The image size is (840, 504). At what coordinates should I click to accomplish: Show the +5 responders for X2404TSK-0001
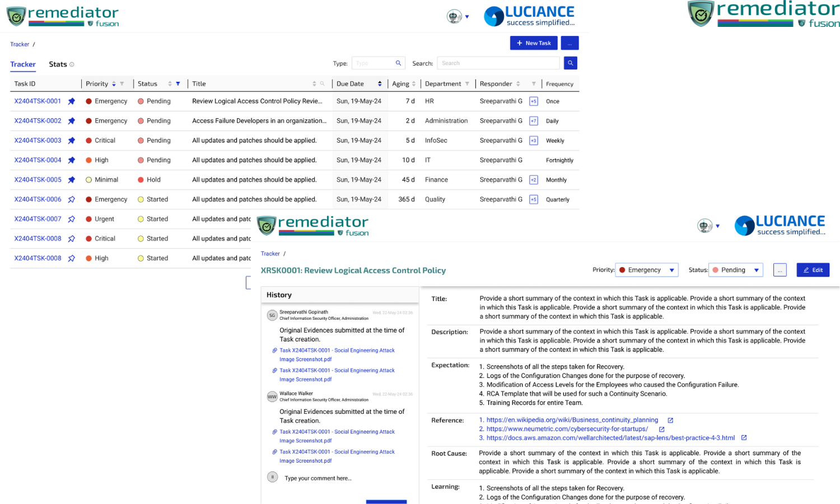(534, 101)
